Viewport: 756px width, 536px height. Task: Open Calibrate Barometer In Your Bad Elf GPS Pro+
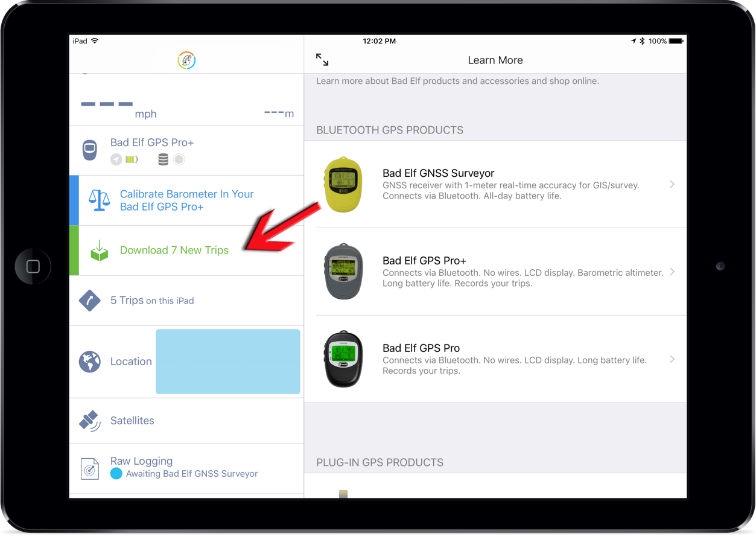coord(187,200)
